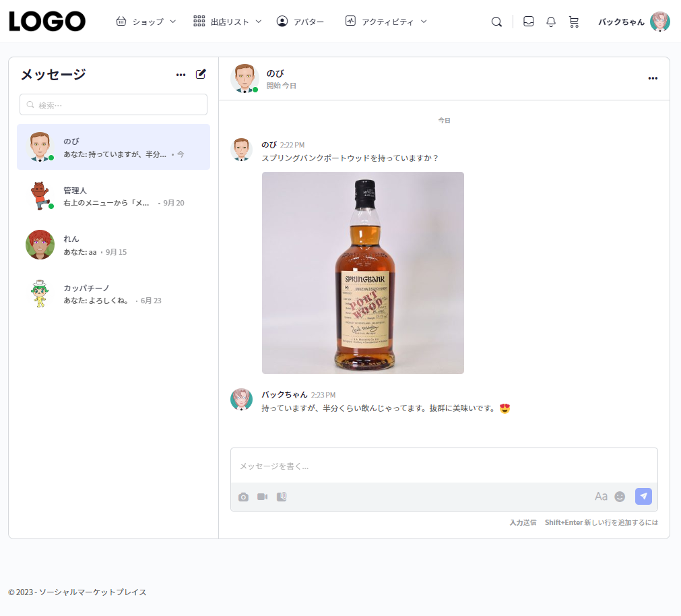Open the emoji picker smiley icon
The height and width of the screenshot is (616, 681).
pos(620,497)
